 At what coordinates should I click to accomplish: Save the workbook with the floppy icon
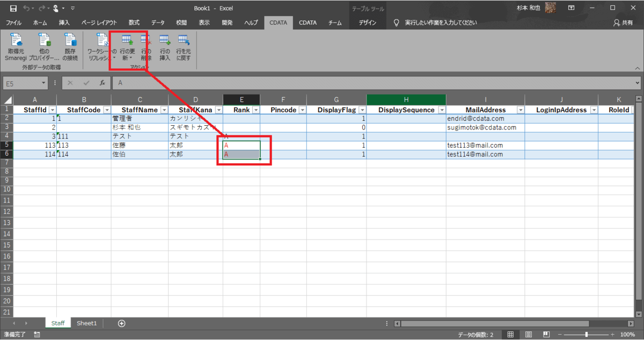click(13, 9)
